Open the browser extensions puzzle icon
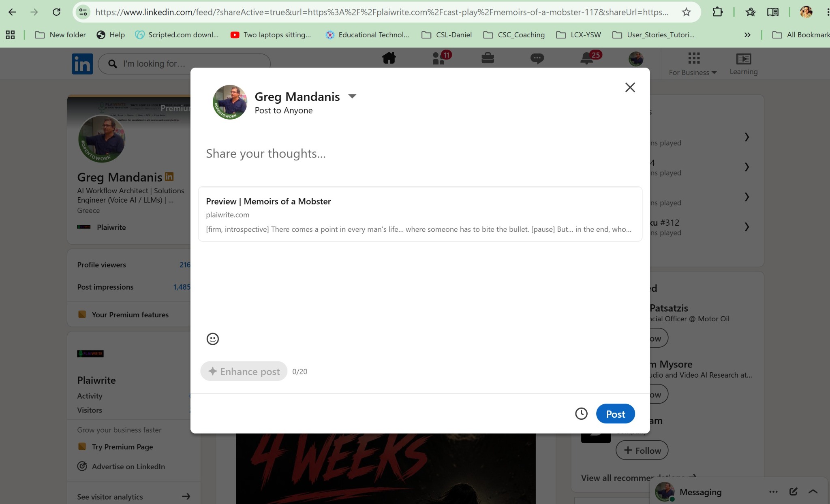 click(x=718, y=12)
